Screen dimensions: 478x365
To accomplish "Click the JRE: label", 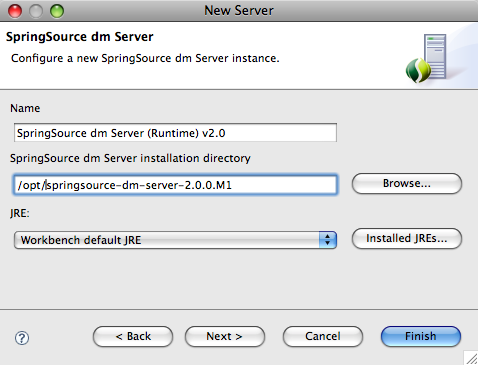I will tap(20, 213).
